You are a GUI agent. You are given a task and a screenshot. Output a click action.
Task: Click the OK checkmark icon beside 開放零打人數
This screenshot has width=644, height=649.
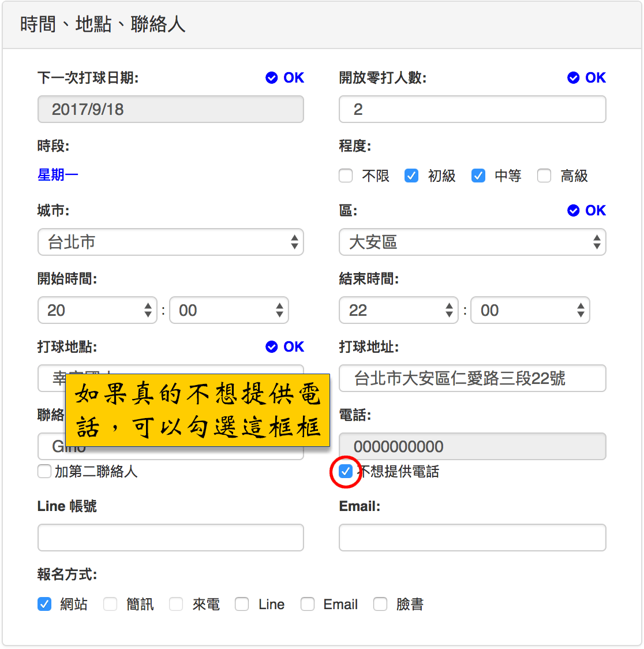(574, 78)
